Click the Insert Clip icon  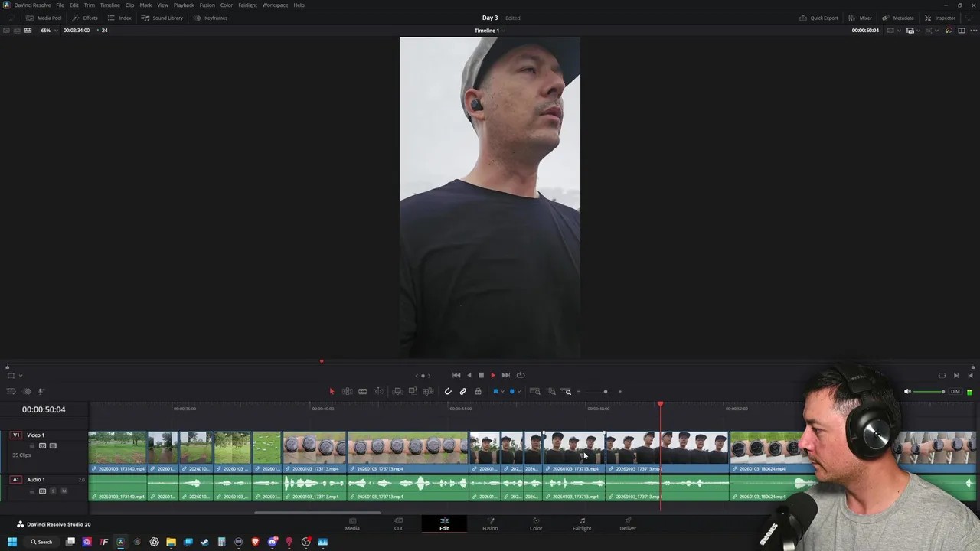coord(397,391)
